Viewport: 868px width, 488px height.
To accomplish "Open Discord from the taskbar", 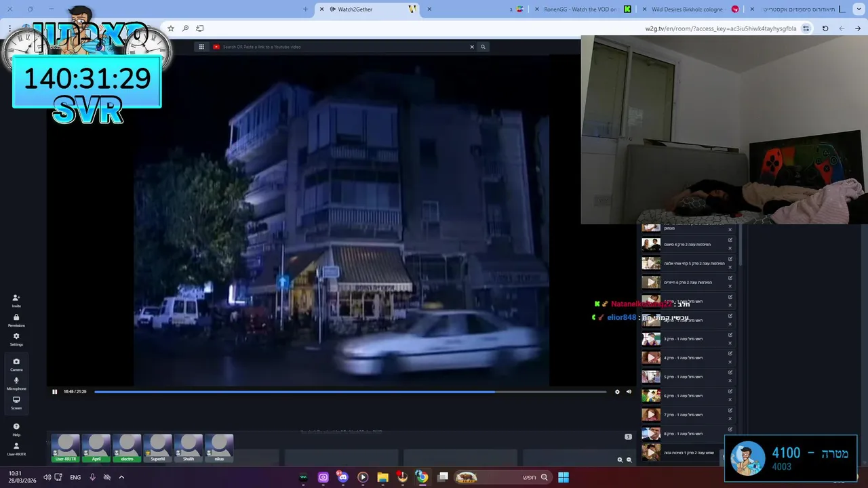I will tap(342, 477).
